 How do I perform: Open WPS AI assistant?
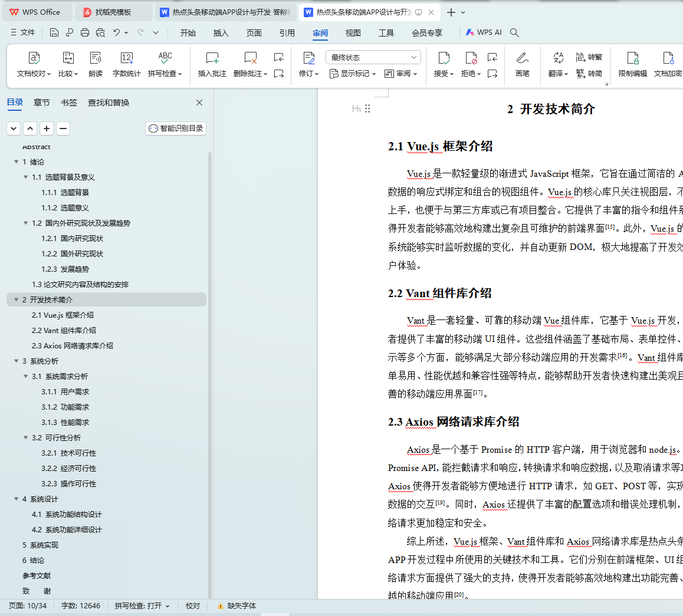click(x=484, y=32)
